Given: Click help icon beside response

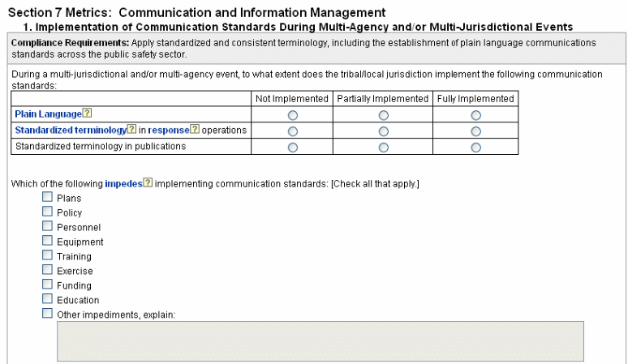Looking at the screenshot, I should (195, 130).
